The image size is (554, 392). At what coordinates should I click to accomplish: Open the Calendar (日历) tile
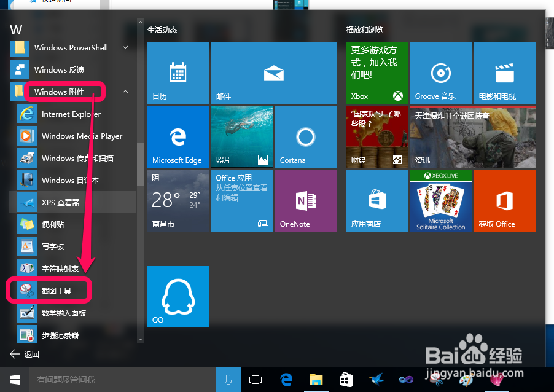(178, 73)
